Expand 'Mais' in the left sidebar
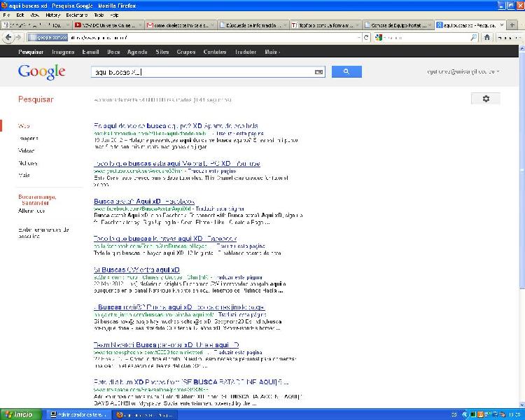Image resolution: width=525 pixels, height=420 pixels. coord(24,175)
